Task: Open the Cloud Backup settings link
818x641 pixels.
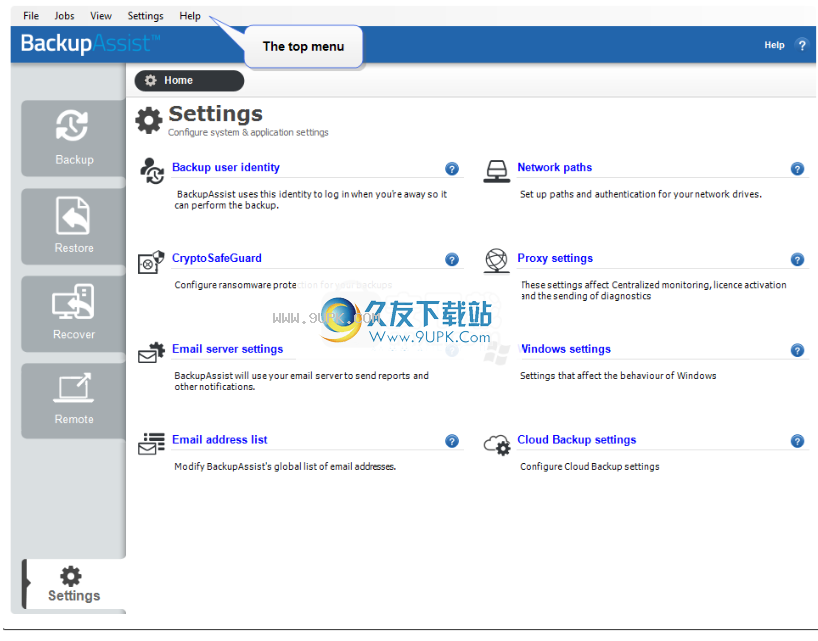Action: 576,440
